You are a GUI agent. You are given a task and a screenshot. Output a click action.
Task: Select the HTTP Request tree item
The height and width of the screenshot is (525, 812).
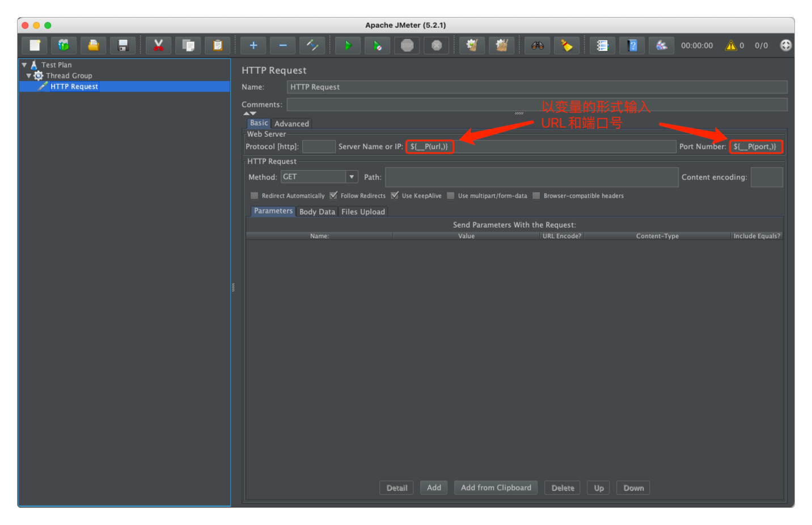[x=74, y=86]
